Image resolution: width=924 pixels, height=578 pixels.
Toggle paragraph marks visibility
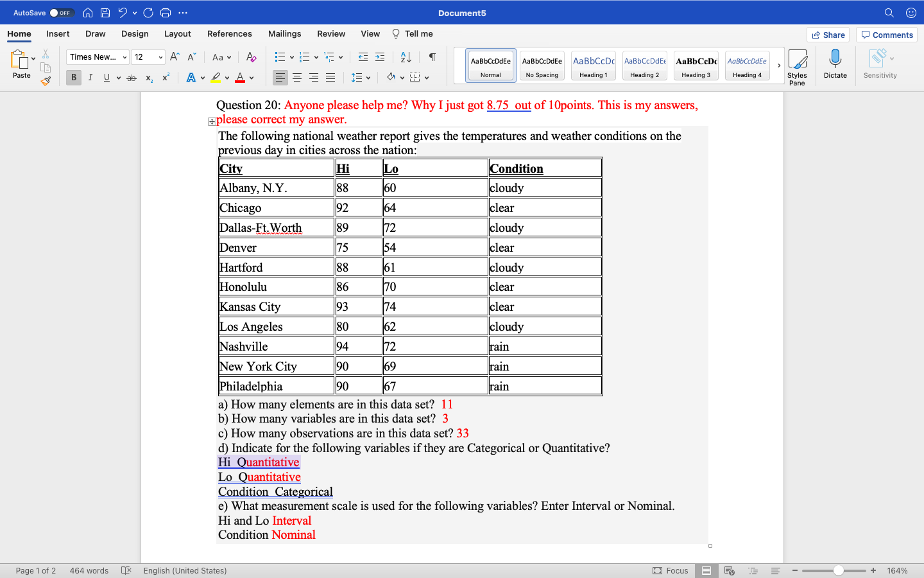point(432,57)
